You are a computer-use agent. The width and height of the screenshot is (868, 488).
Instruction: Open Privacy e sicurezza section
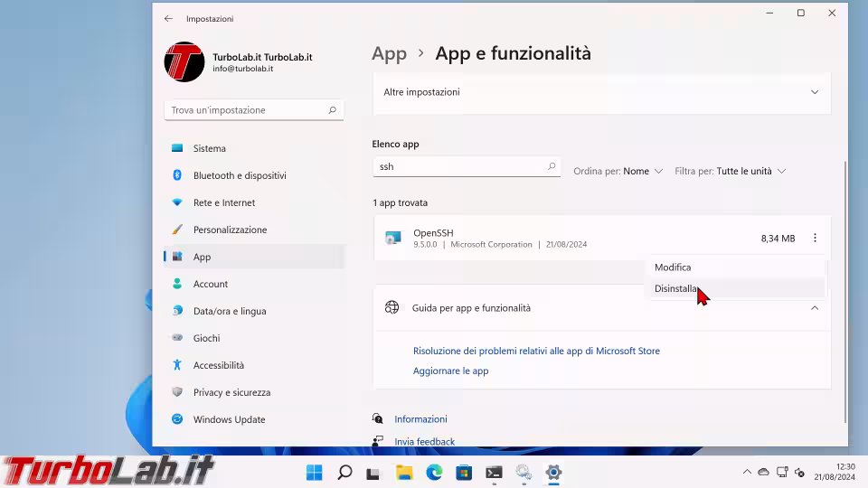[x=231, y=392]
